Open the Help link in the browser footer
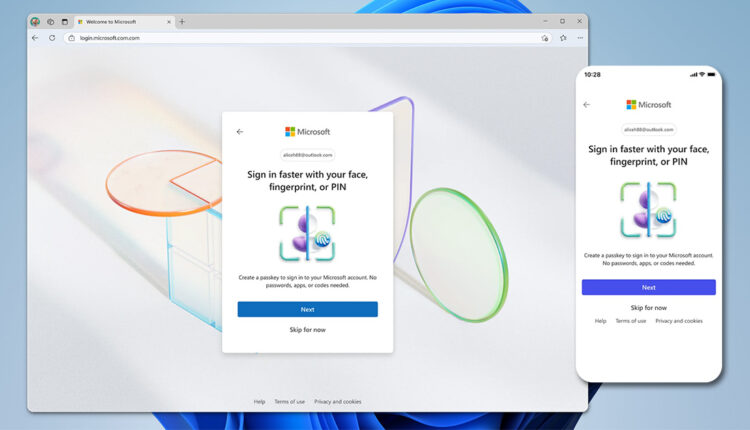Image resolution: width=750 pixels, height=430 pixels. tap(259, 401)
